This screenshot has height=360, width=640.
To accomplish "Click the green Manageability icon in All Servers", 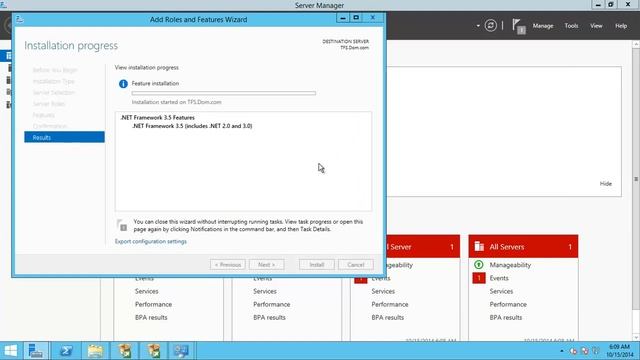I will (479, 265).
